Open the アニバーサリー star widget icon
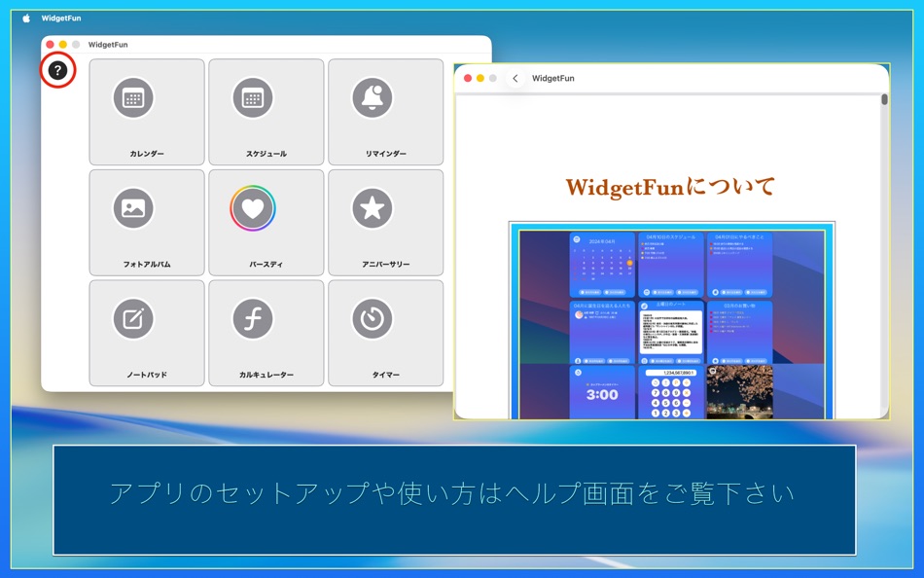924x578 pixels. (373, 208)
